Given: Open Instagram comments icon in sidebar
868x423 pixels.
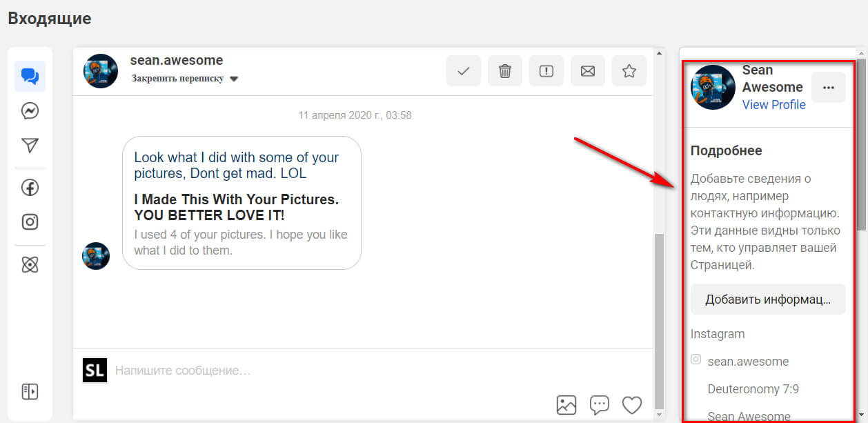Looking at the screenshot, I should point(30,222).
